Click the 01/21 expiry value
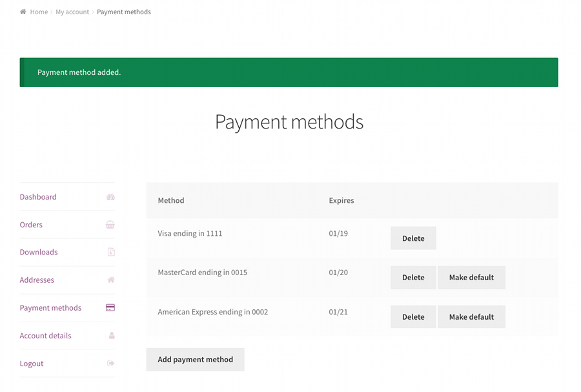Viewport: 581px width, 392px height. (x=338, y=312)
